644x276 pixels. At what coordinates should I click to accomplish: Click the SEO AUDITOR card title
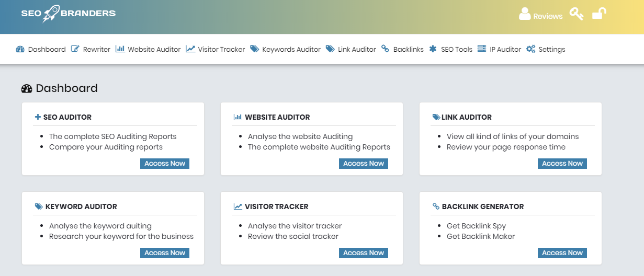tap(67, 117)
